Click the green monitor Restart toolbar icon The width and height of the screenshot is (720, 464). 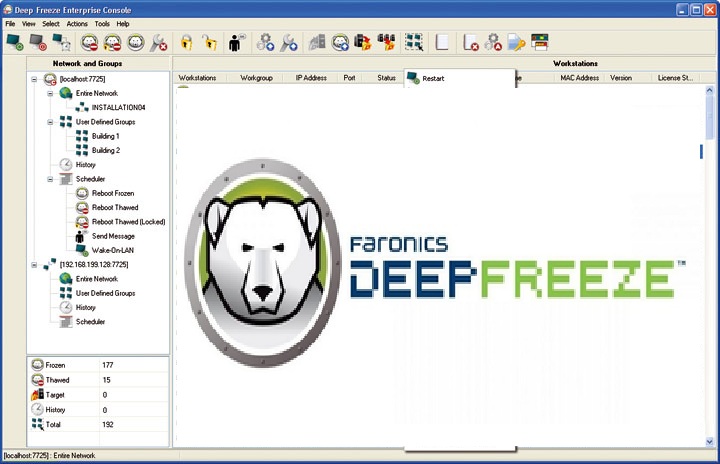[15, 42]
